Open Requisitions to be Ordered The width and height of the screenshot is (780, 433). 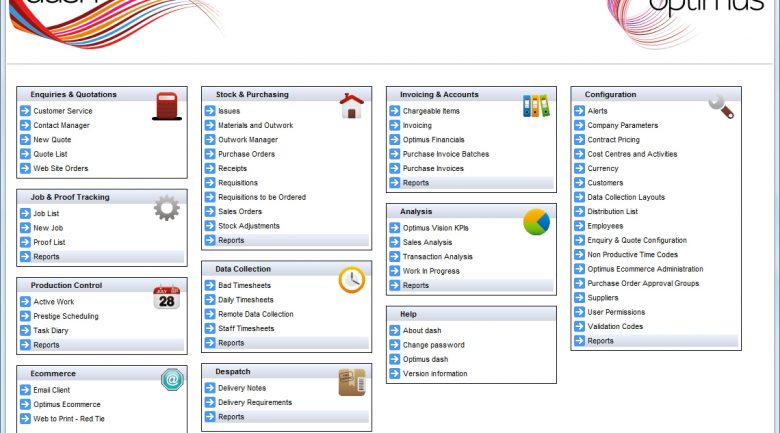[262, 197]
